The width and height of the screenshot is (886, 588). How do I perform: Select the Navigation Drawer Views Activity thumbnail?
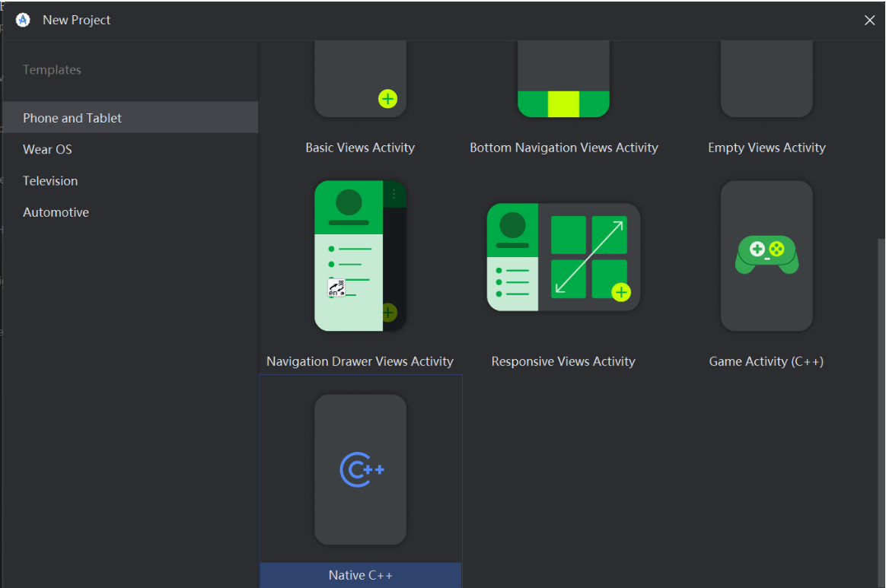click(x=361, y=256)
